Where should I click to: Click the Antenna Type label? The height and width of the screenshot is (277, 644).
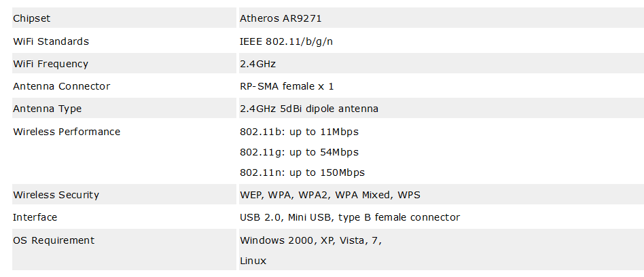click(48, 109)
